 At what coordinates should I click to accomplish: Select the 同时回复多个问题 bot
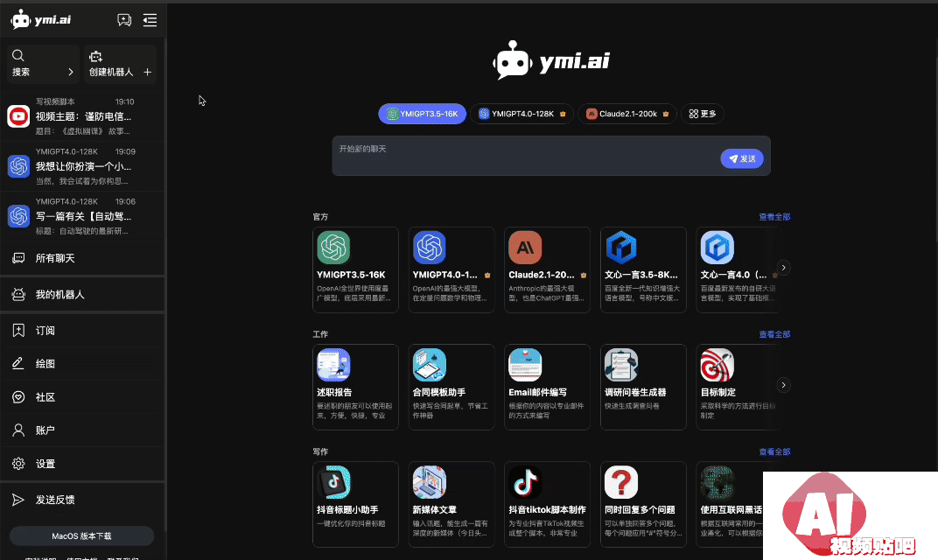point(643,504)
